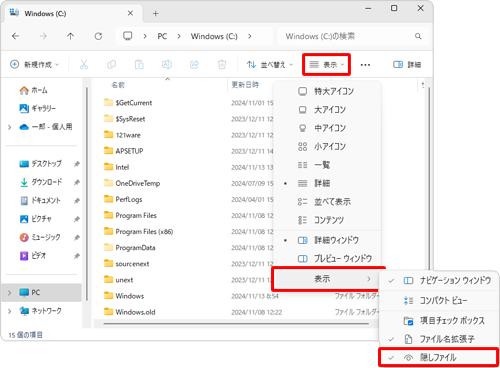Viewport: 500px width, 368px height.
Task: Select 一覧 list view option
Action: [x=327, y=165]
